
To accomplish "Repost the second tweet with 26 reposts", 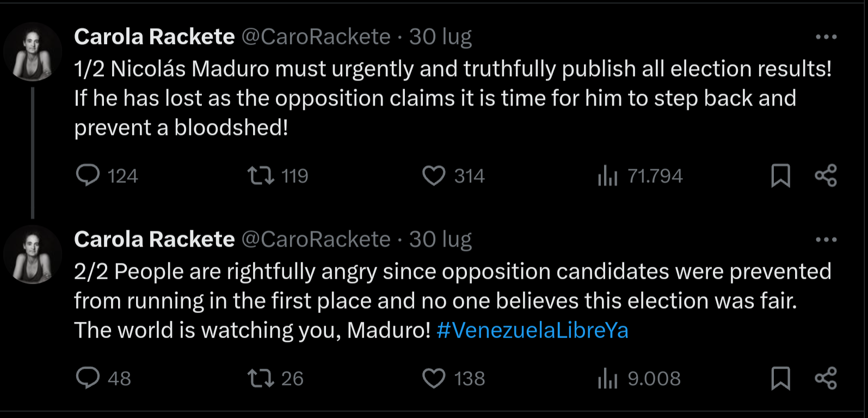I will (261, 378).
